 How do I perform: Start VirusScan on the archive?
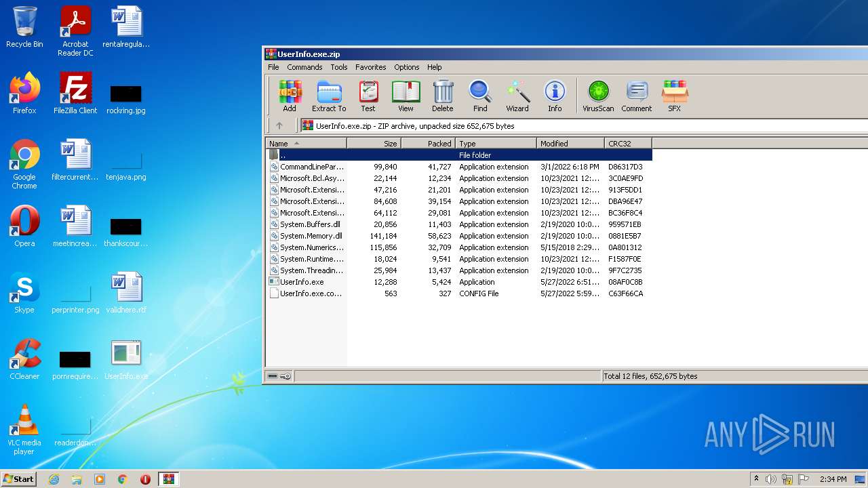point(598,96)
